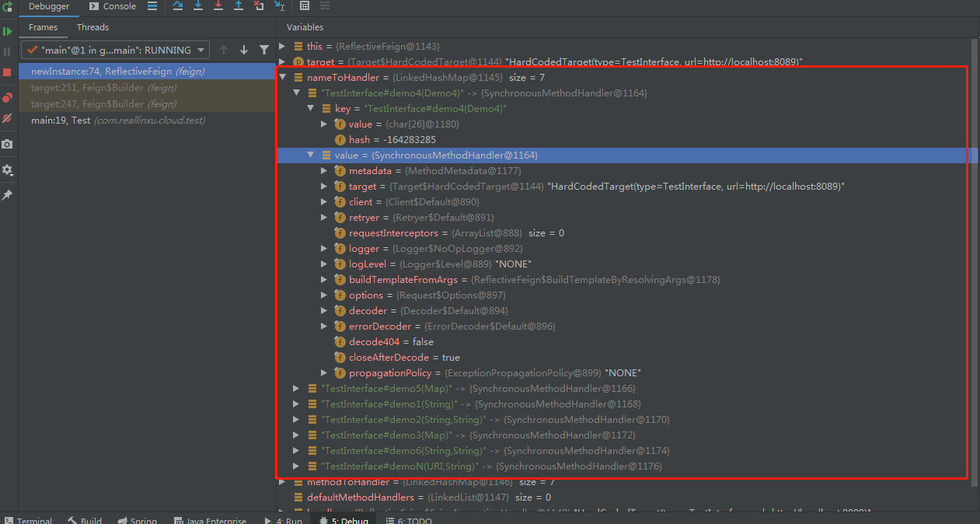Open Evaluate Expression calculator
The width and height of the screenshot is (980, 524).
tap(305, 6)
